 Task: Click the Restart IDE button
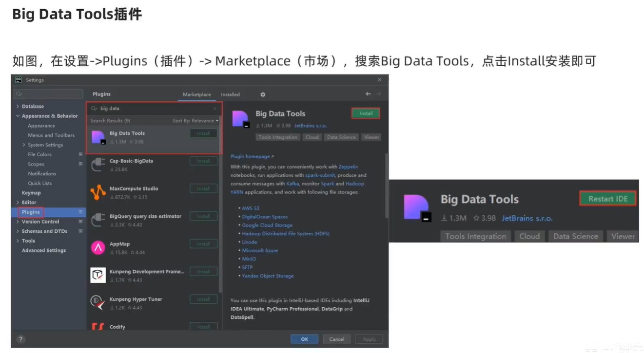(608, 199)
